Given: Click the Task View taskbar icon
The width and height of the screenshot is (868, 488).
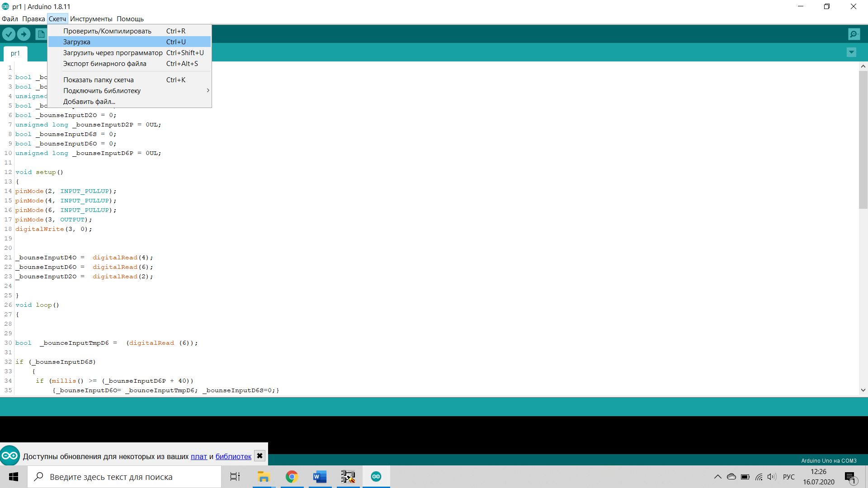Looking at the screenshot, I should [235, 477].
